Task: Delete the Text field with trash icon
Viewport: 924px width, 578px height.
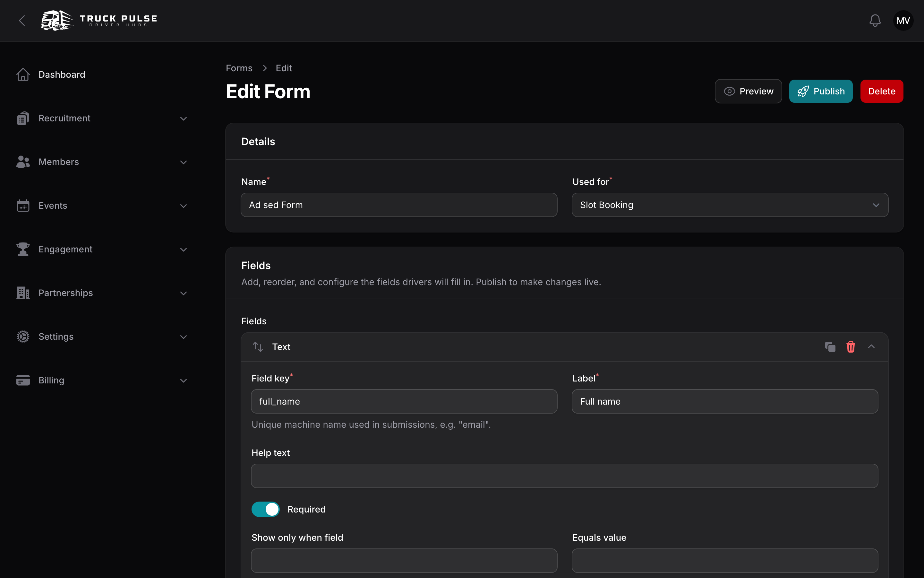Action: (851, 347)
